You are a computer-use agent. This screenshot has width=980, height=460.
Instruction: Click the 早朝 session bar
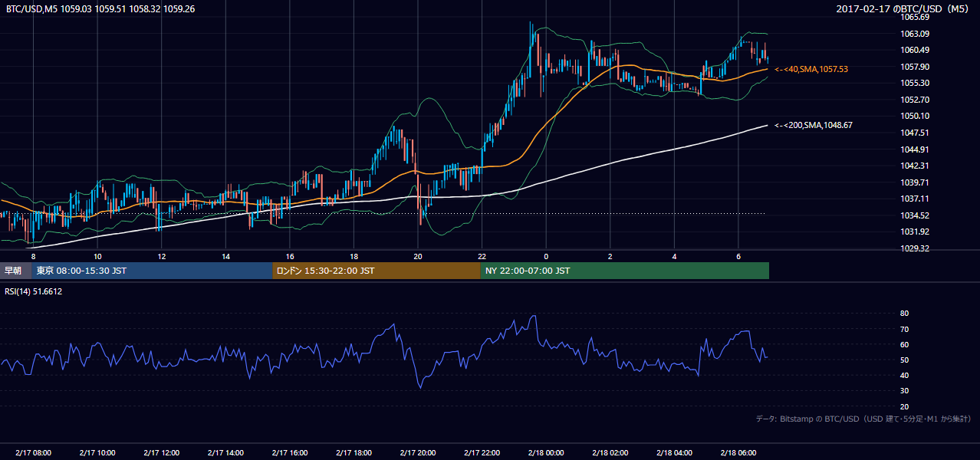15,271
